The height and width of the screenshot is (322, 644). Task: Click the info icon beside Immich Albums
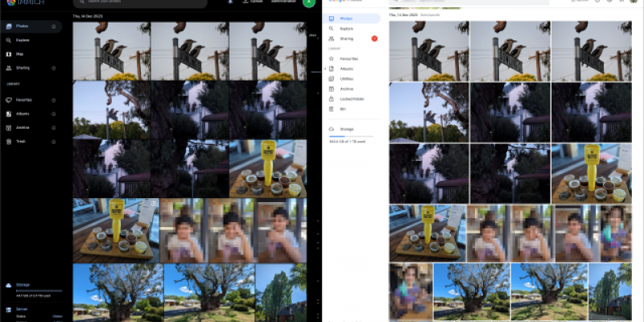(53, 114)
